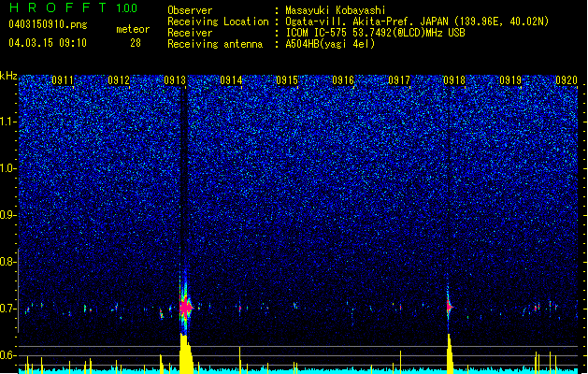Click receiver text ICOM IC-575 53.7492 MHz USB

[x=375, y=33]
